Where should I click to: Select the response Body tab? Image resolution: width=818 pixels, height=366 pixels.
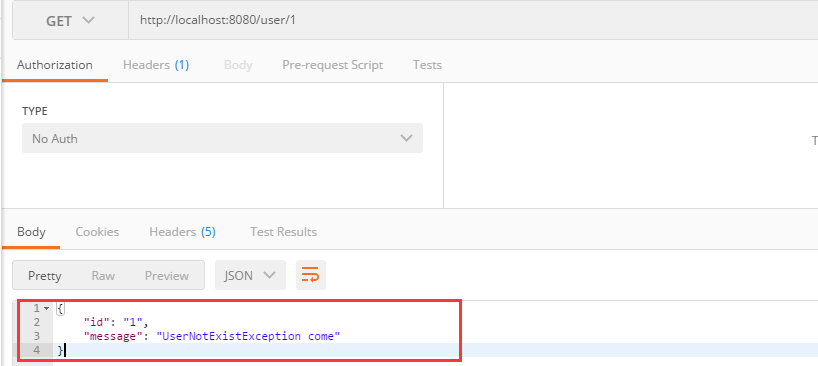tap(31, 231)
